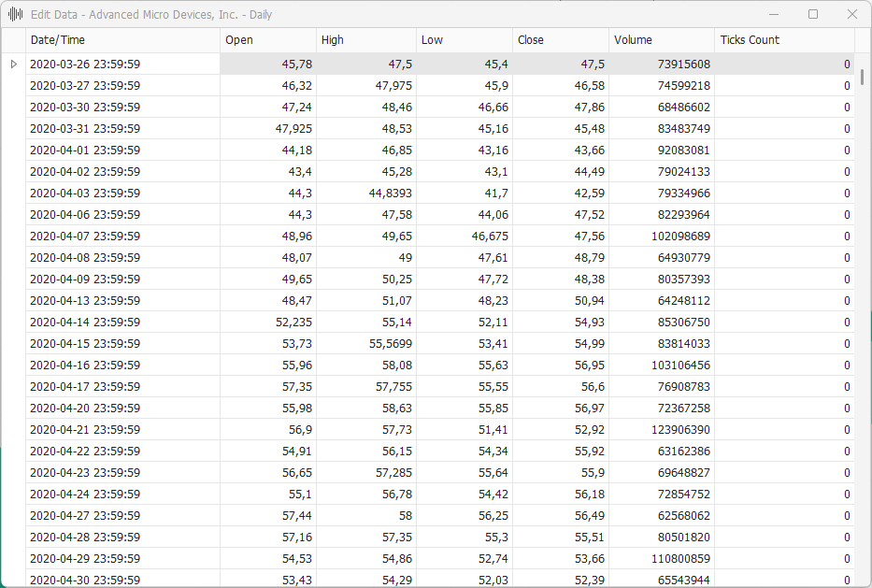Sort by the Date/Time column header

(123, 40)
